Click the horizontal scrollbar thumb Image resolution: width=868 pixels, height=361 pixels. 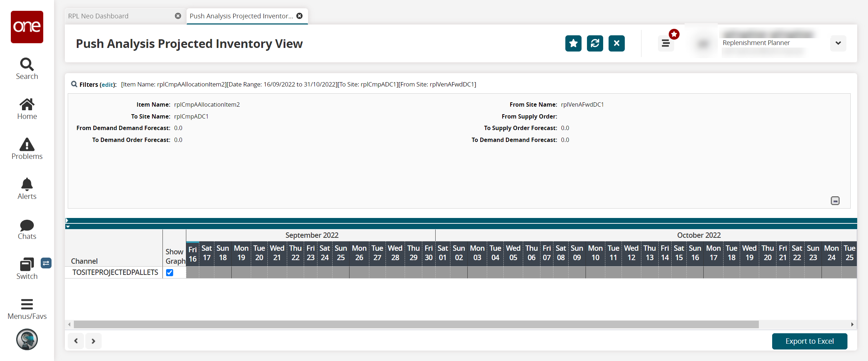[x=416, y=324]
